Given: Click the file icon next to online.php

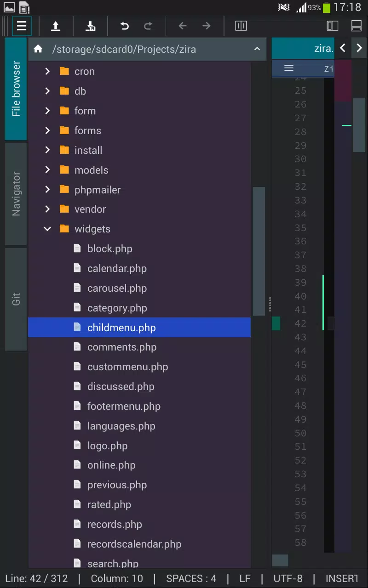Looking at the screenshot, I should tap(77, 464).
